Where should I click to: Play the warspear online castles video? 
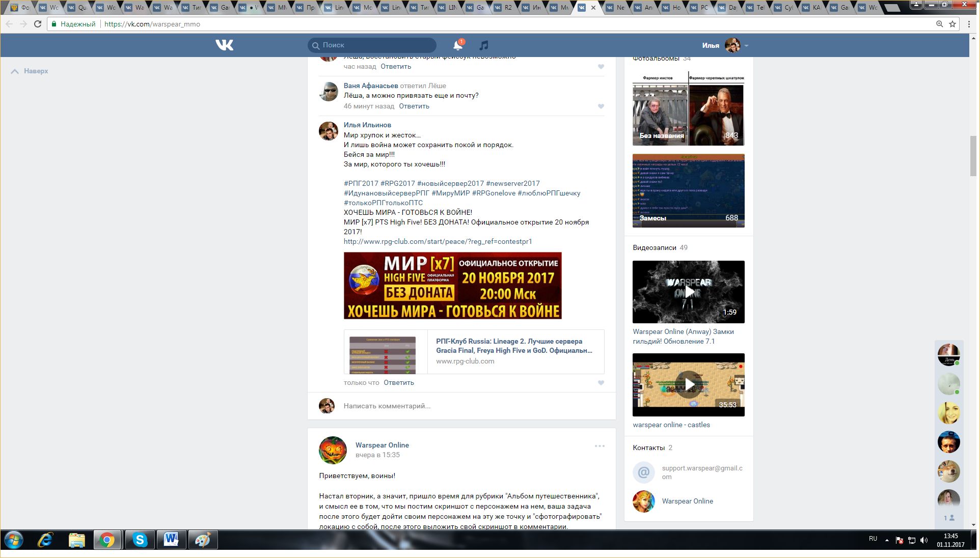[x=688, y=384]
